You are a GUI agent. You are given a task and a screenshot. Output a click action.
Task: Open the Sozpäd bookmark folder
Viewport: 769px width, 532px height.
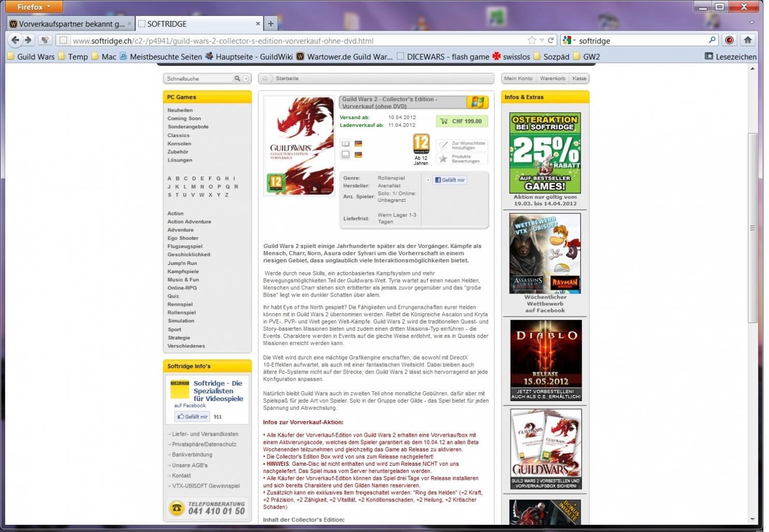(552, 56)
